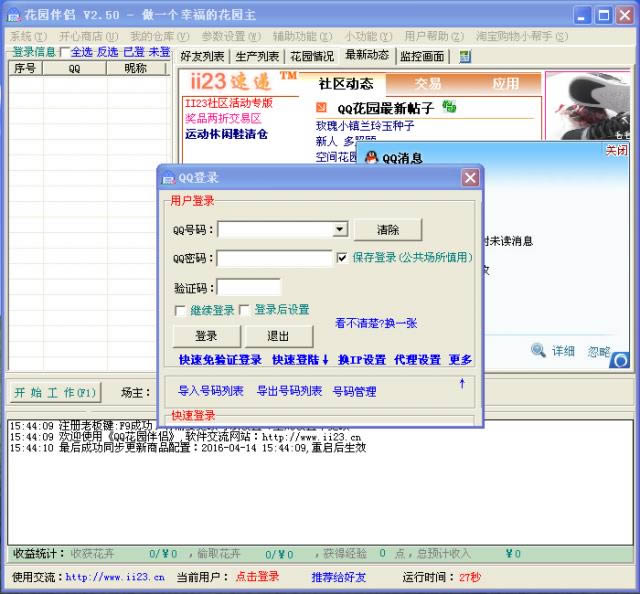Click the 退出 button
Viewport: 640px width, 594px height.
[278, 336]
